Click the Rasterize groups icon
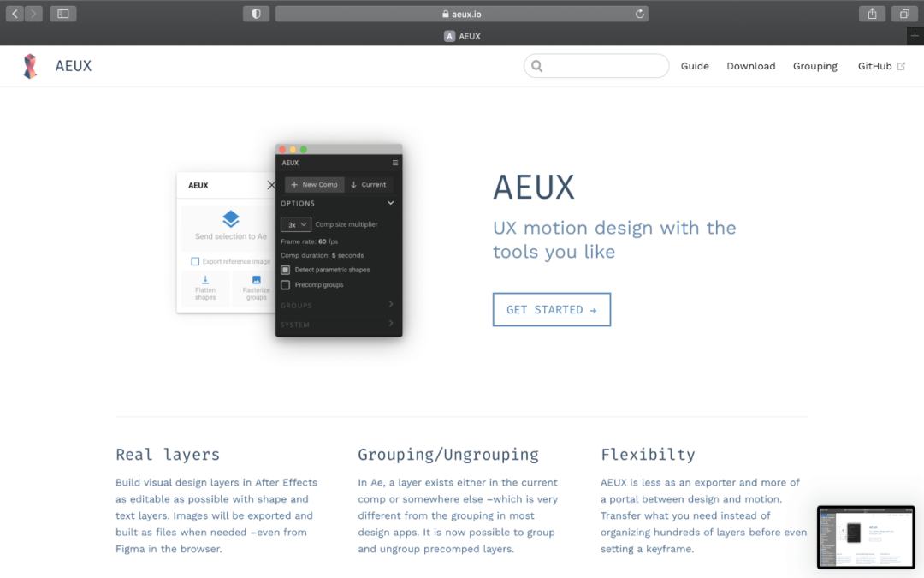924x578 pixels. tap(257, 279)
